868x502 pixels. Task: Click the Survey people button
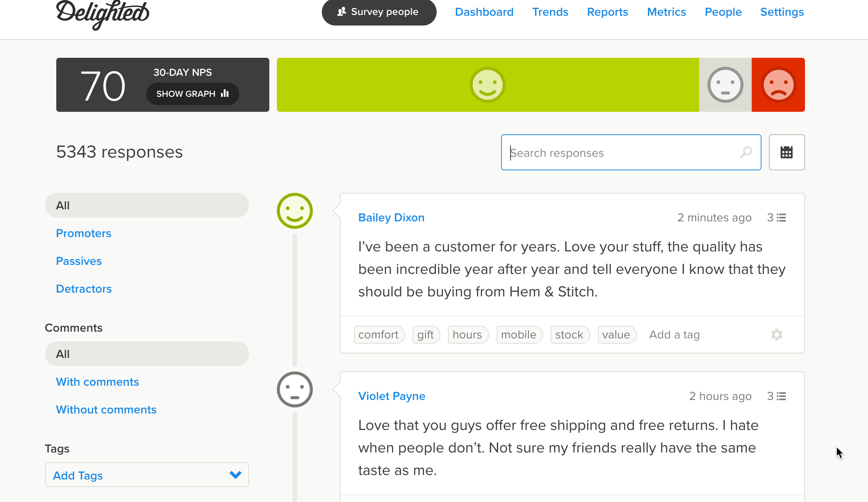coord(379,12)
